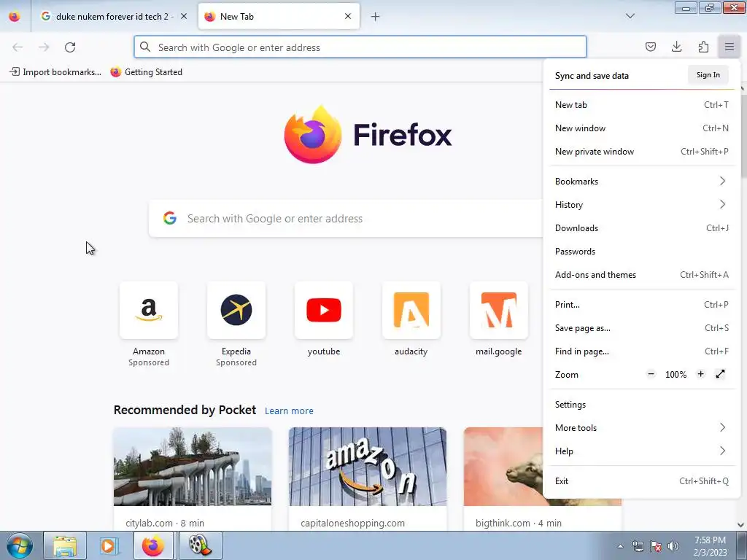
Task: Click the Sign In button
Action: [x=708, y=75]
